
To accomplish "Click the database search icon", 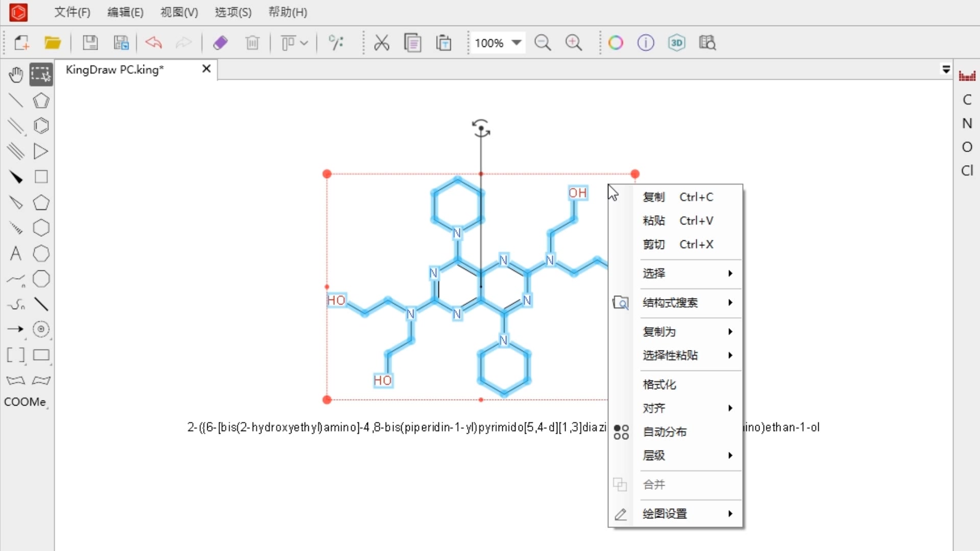I will (707, 42).
